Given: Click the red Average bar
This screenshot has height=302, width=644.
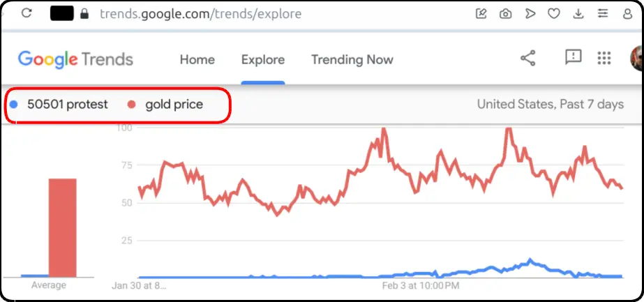Looking at the screenshot, I should coord(62,228).
